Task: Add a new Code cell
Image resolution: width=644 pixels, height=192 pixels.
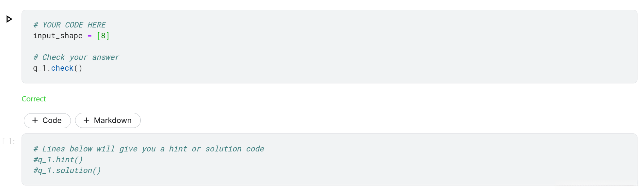Action: click(x=47, y=121)
